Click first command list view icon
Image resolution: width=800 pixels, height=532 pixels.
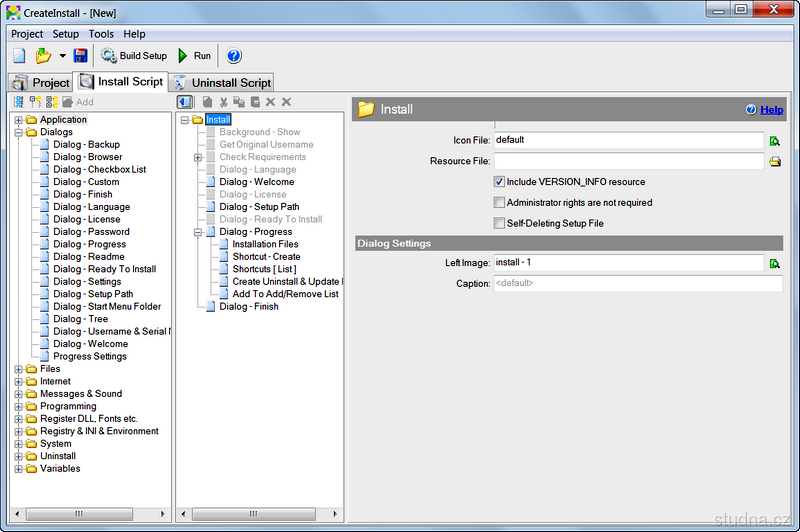(x=19, y=102)
